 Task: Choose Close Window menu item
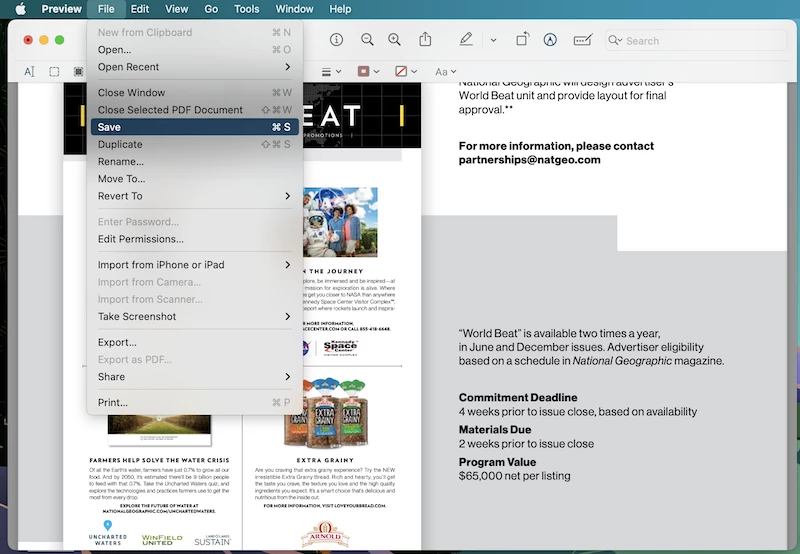coord(194,92)
